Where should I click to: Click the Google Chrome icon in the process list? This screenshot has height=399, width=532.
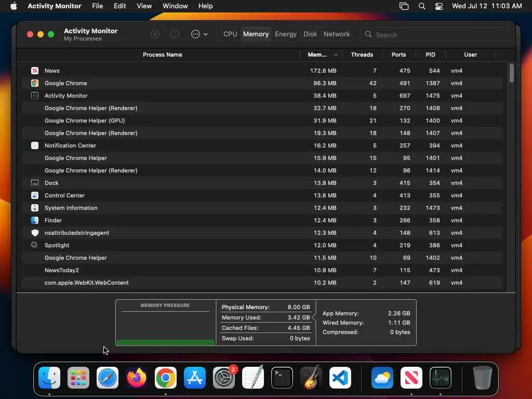click(x=35, y=83)
